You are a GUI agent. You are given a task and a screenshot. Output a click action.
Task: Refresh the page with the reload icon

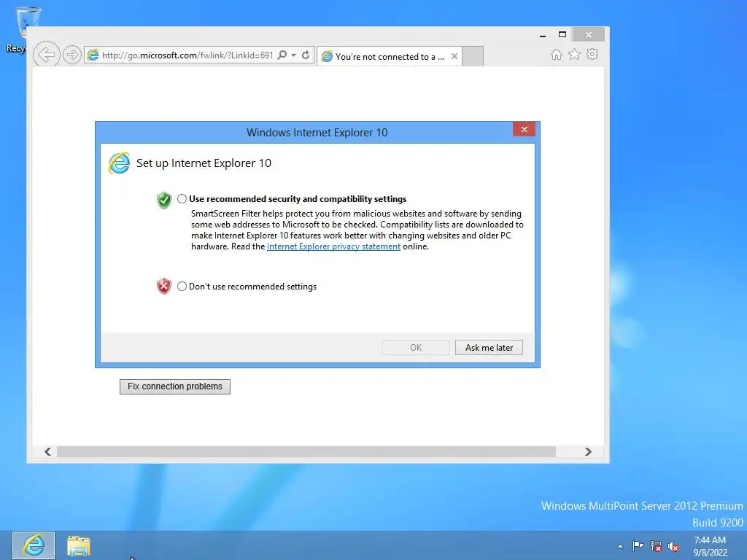tap(306, 55)
